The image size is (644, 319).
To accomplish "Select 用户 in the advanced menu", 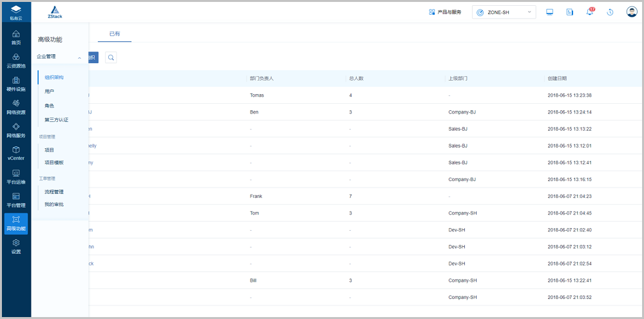I will tap(50, 92).
